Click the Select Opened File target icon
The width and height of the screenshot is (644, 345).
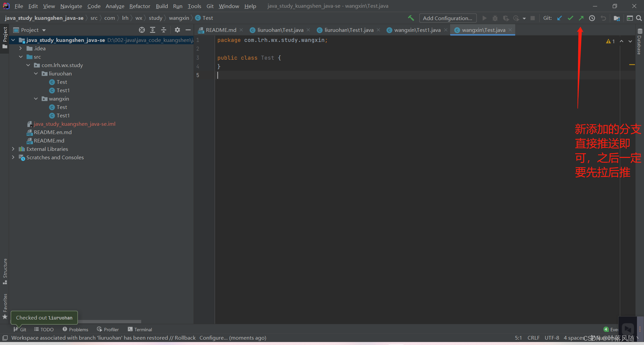click(x=142, y=30)
